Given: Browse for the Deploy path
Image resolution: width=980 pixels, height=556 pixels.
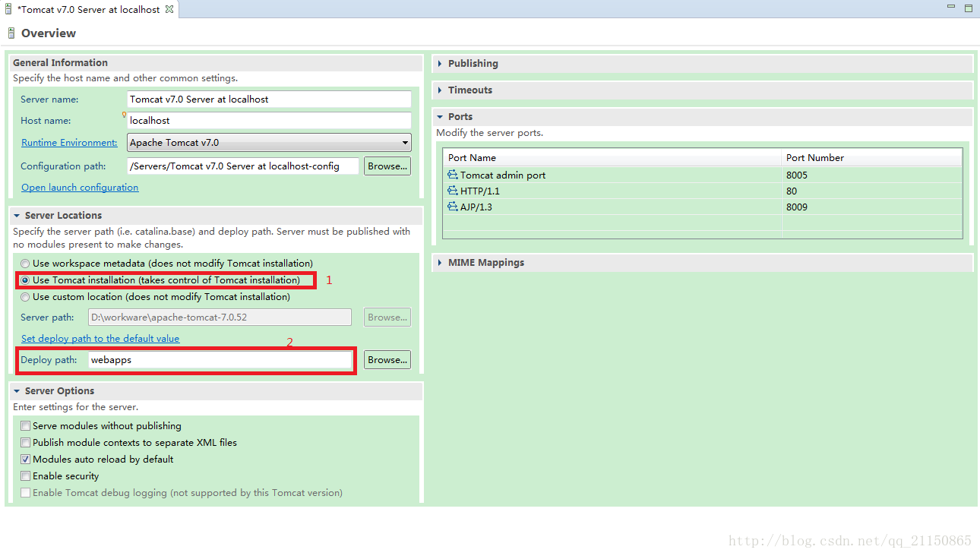Looking at the screenshot, I should click(387, 360).
